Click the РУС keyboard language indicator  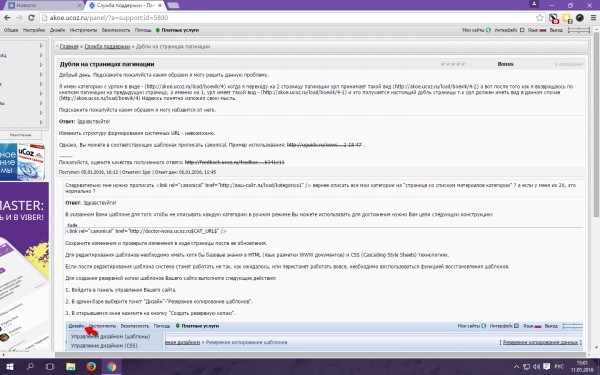(559, 367)
